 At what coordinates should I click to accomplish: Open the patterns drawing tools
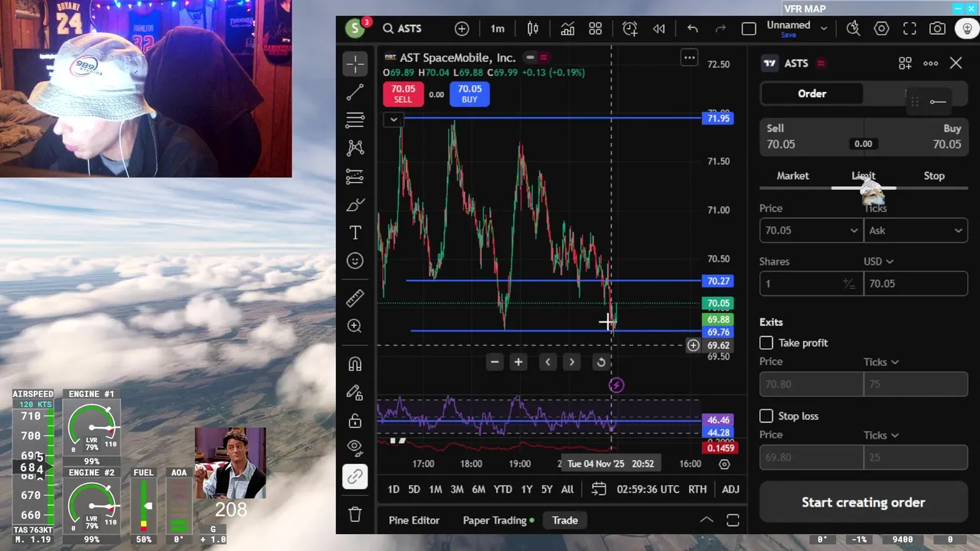click(355, 148)
